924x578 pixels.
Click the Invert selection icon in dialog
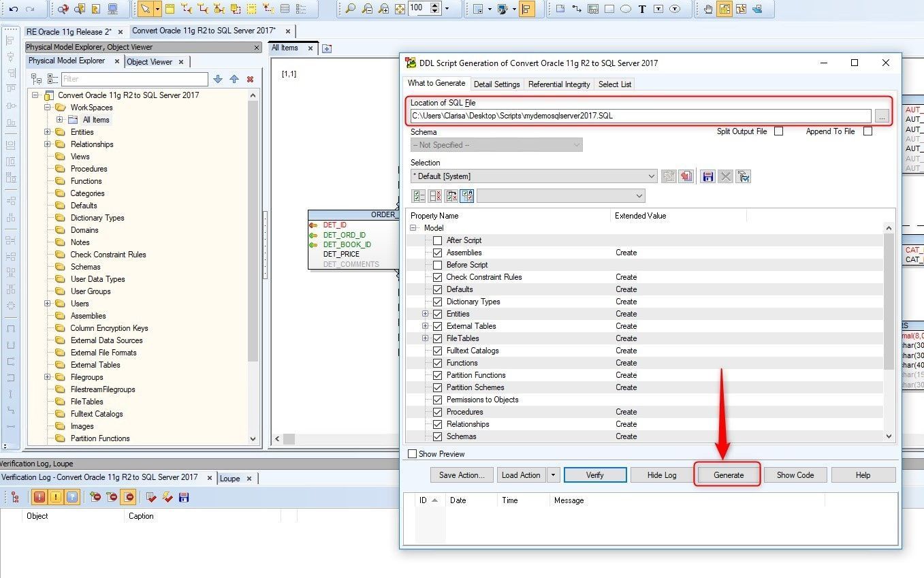point(451,196)
